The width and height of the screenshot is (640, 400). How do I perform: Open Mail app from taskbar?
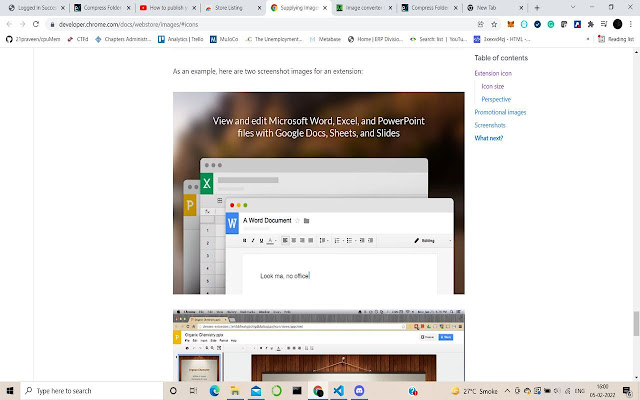[256, 391]
